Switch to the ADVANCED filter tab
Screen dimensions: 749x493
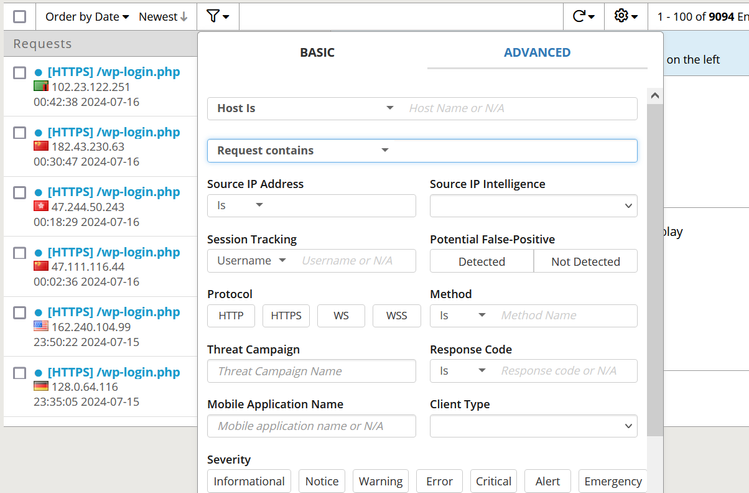click(537, 53)
